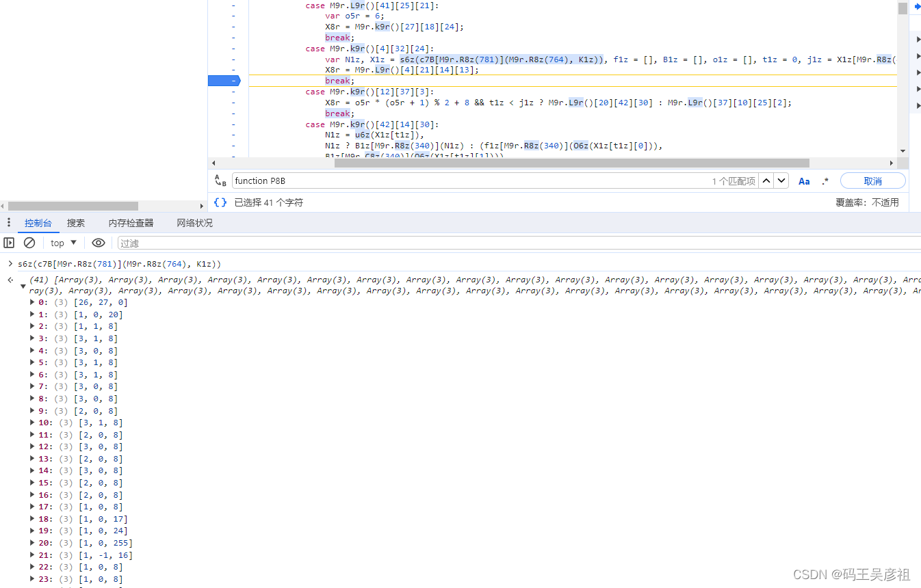This screenshot has width=921, height=588.
Task: Switch to the 搜索 tab
Action: [76, 223]
